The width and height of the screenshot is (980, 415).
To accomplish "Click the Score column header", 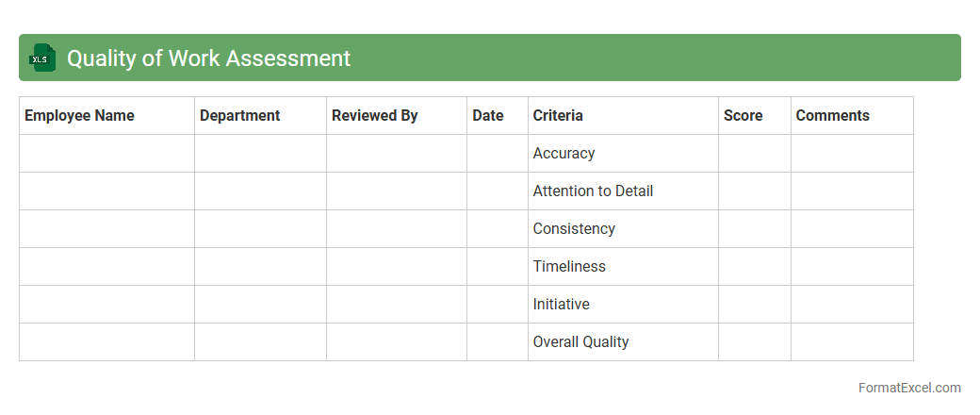I will (743, 116).
